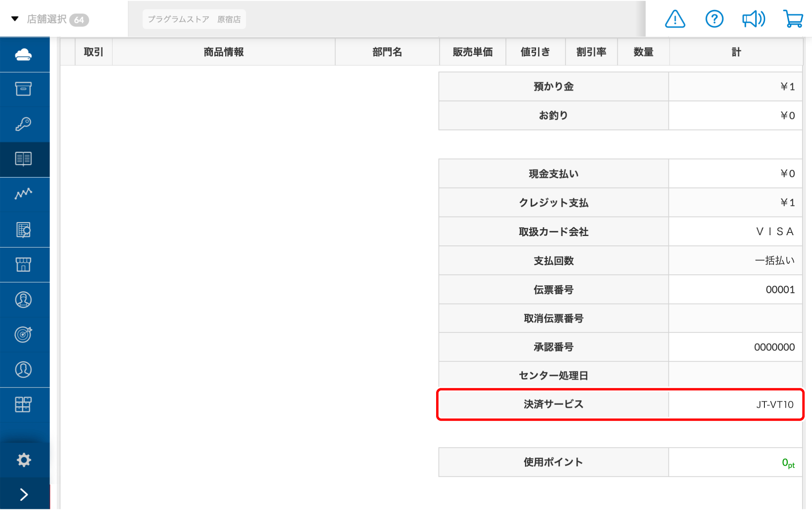Open the storefront icon in sidebar
The width and height of the screenshot is (812, 510).
[x=24, y=265]
